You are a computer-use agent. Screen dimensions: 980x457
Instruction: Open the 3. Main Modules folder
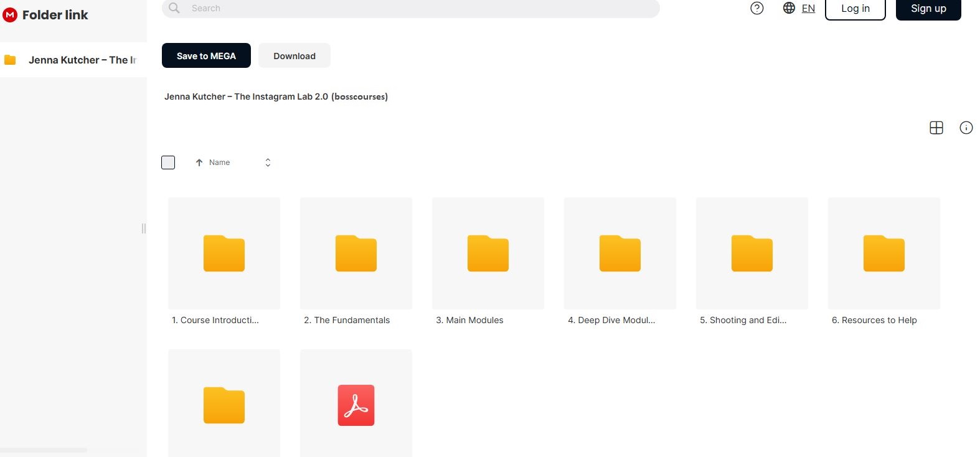(x=488, y=253)
